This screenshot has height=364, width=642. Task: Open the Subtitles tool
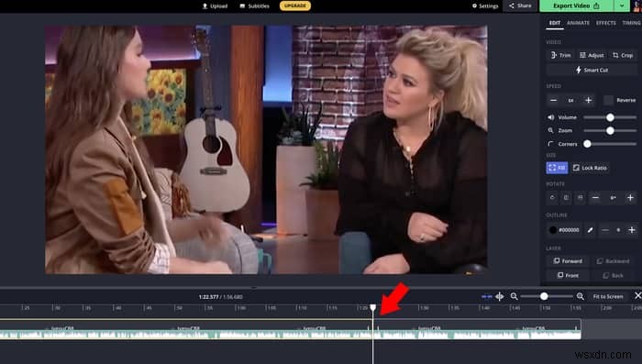tap(254, 6)
